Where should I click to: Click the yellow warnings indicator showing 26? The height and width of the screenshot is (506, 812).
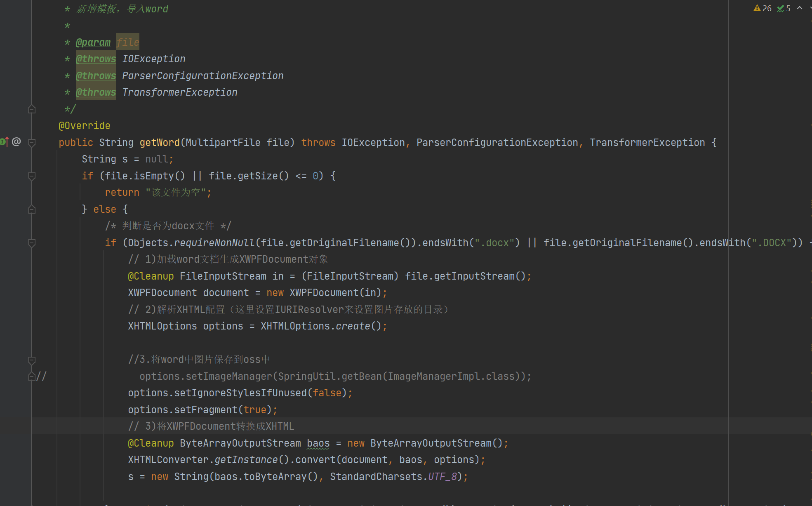(x=762, y=8)
